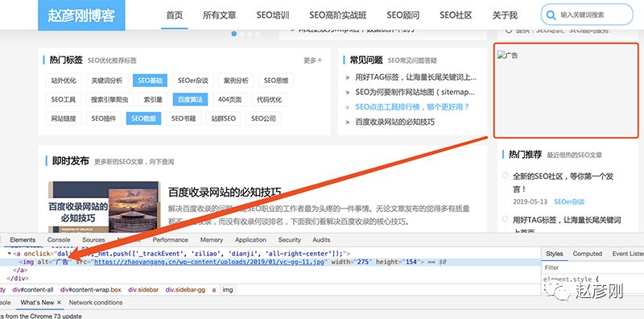Open the Console tab in DevTools

click(59, 240)
